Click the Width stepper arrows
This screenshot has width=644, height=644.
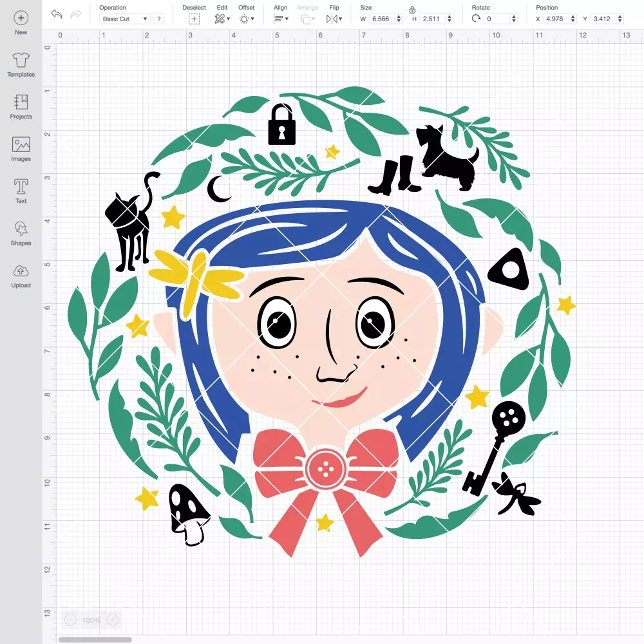(399, 19)
